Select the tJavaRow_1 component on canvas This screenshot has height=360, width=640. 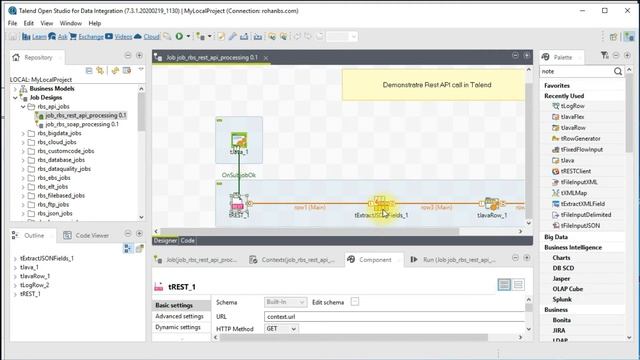coord(492,207)
